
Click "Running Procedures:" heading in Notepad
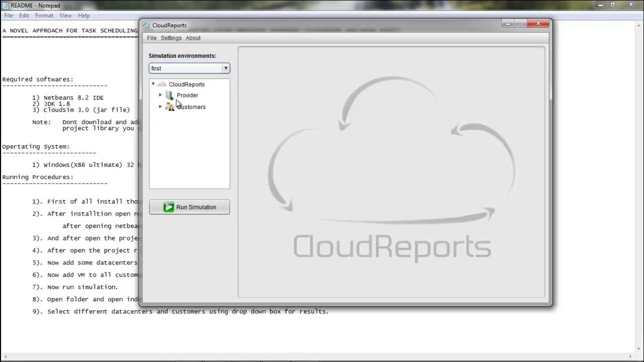click(38, 177)
